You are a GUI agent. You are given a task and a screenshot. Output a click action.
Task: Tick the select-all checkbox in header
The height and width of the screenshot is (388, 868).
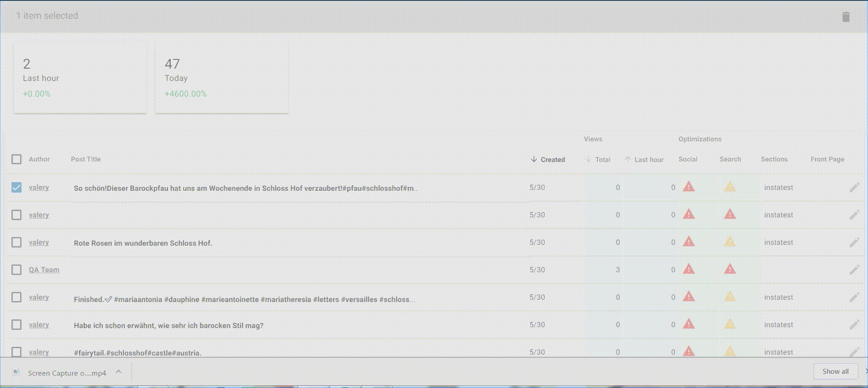tap(16, 159)
